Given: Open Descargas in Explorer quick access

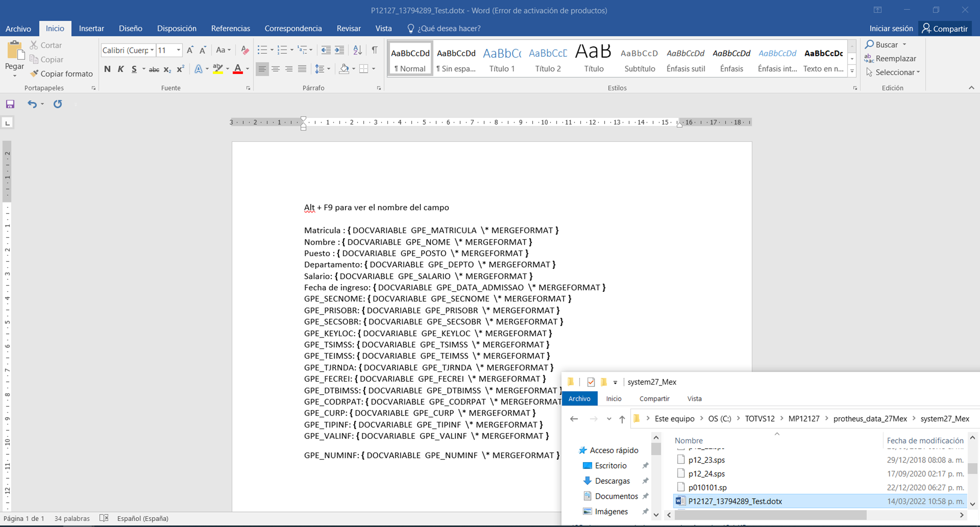Looking at the screenshot, I should 612,481.
